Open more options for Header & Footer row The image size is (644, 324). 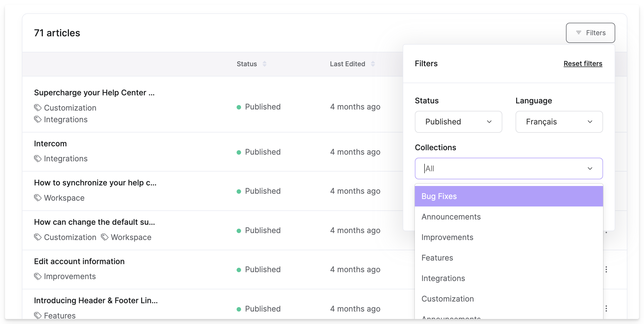point(606,308)
